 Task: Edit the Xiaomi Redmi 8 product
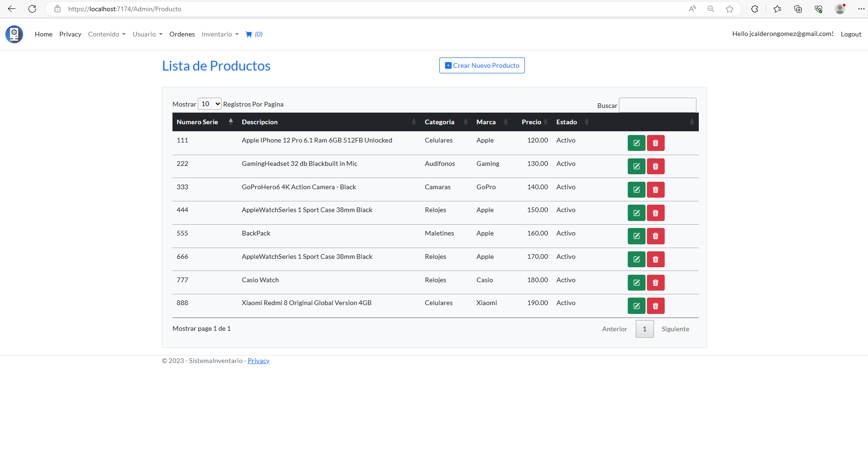(636, 306)
